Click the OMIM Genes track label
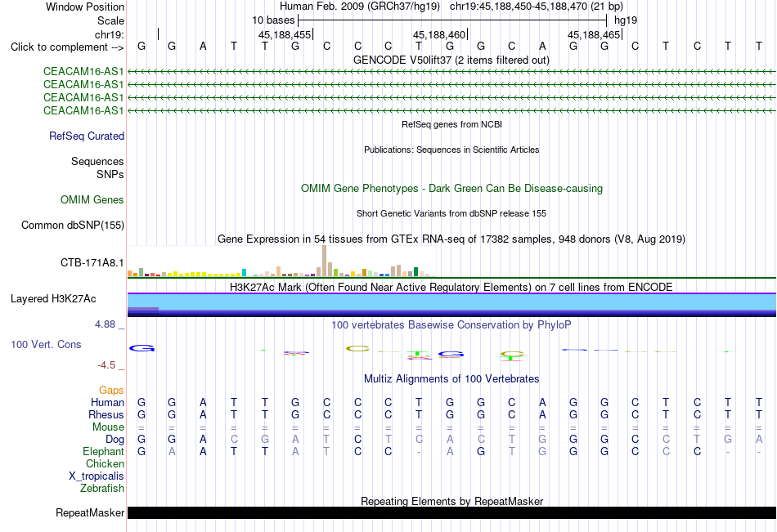 pyautogui.click(x=92, y=199)
